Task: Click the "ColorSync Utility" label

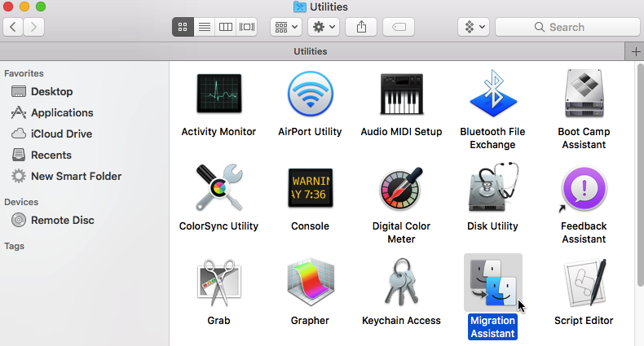Action: [x=219, y=226]
